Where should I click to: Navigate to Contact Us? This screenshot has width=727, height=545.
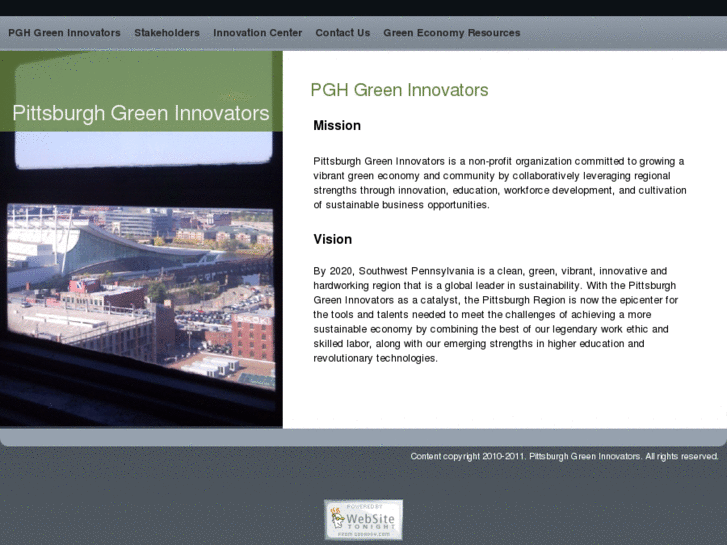click(x=343, y=33)
